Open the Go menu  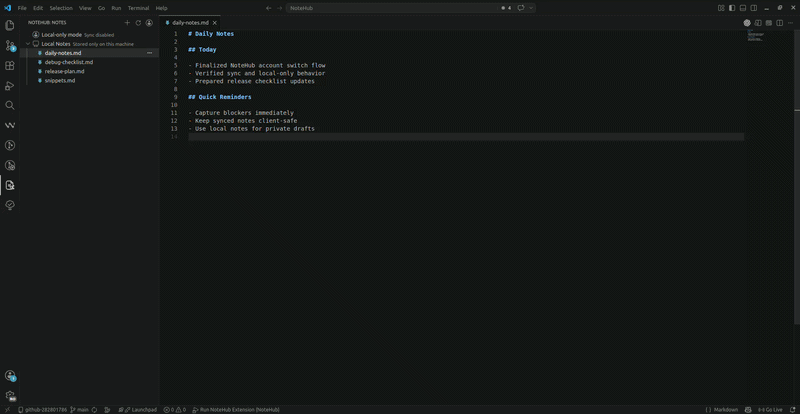(x=102, y=8)
